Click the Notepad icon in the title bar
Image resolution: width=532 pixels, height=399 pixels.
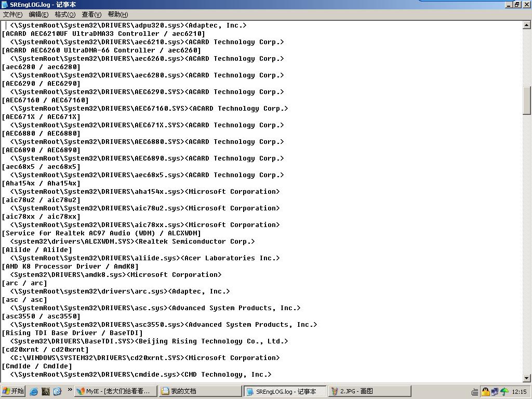click(x=5, y=4)
